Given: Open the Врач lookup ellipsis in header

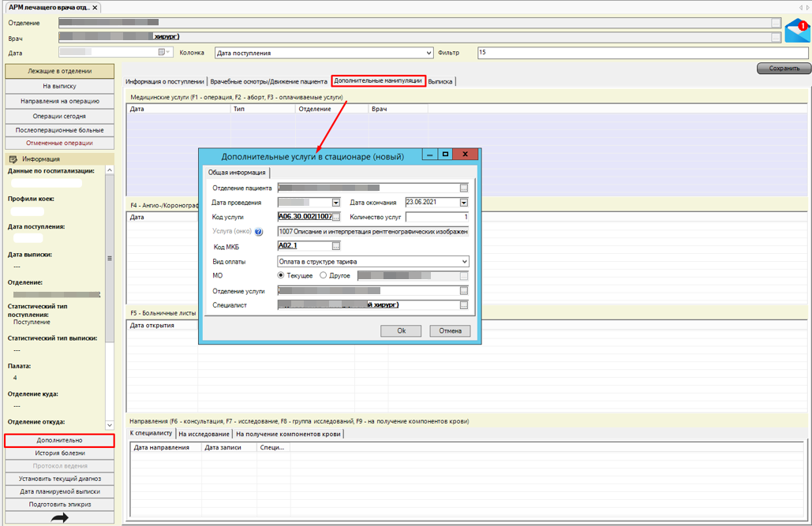Looking at the screenshot, I should [x=775, y=37].
